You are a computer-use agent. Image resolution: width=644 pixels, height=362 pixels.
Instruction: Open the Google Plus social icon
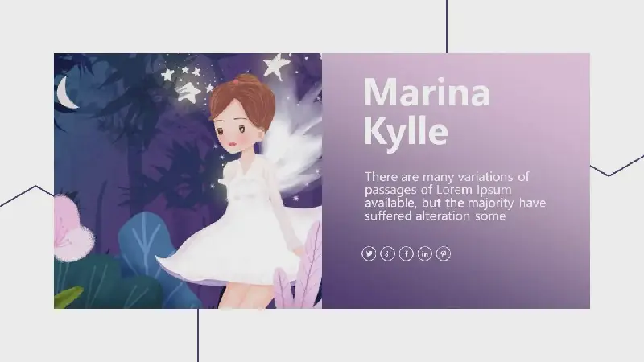(x=387, y=253)
